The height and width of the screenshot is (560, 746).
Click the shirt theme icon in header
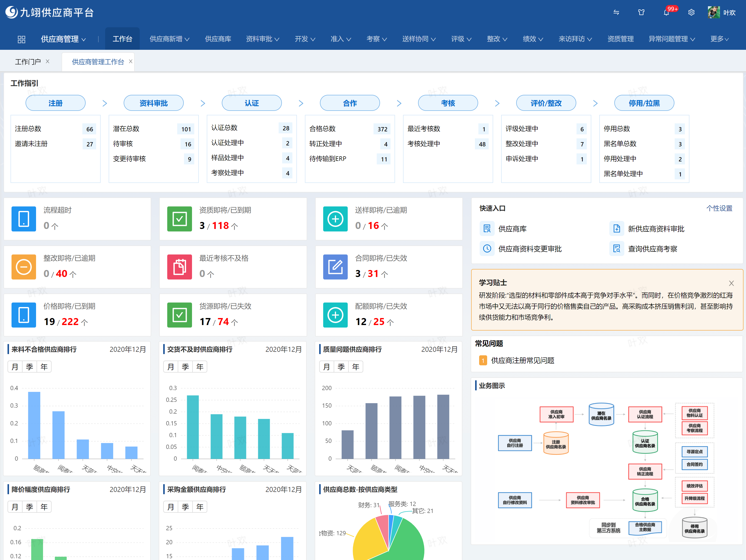(x=641, y=13)
